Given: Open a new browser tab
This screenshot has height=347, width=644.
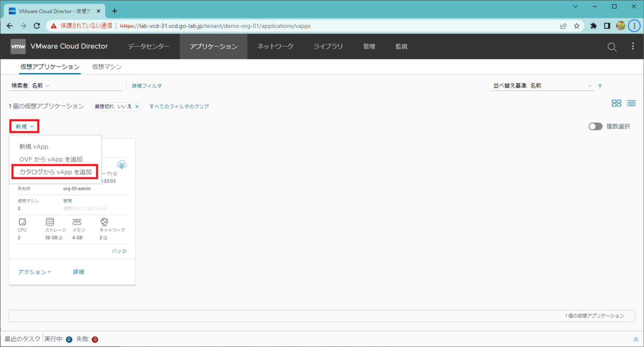Looking at the screenshot, I should tap(114, 11).
